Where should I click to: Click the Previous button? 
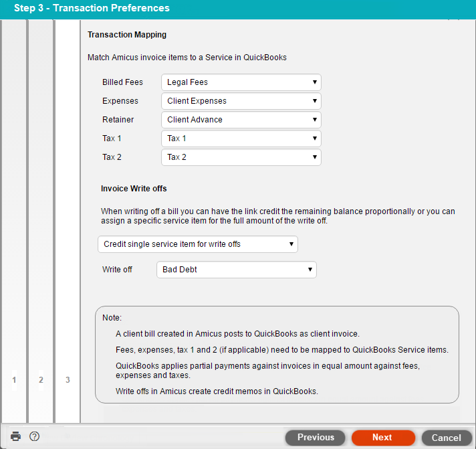pyautogui.click(x=315, y=438)
